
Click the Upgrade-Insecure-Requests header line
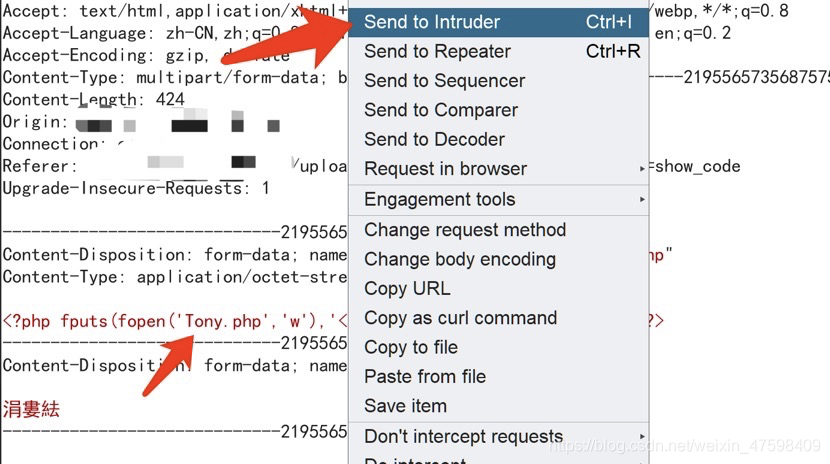coord(136,188)
